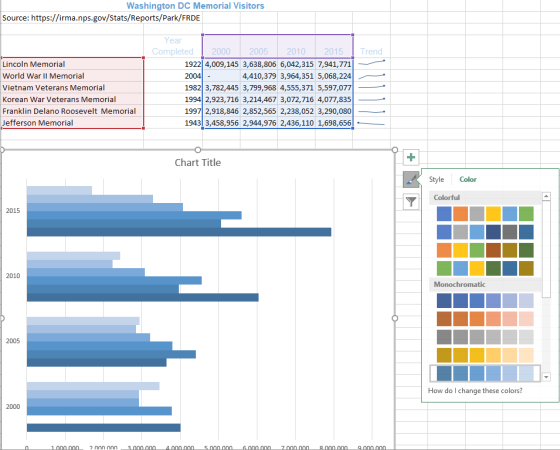Pick the dark blue Monochromatic palette row
Viewport: 560px width, 450px height.
[x=485, y=301]
